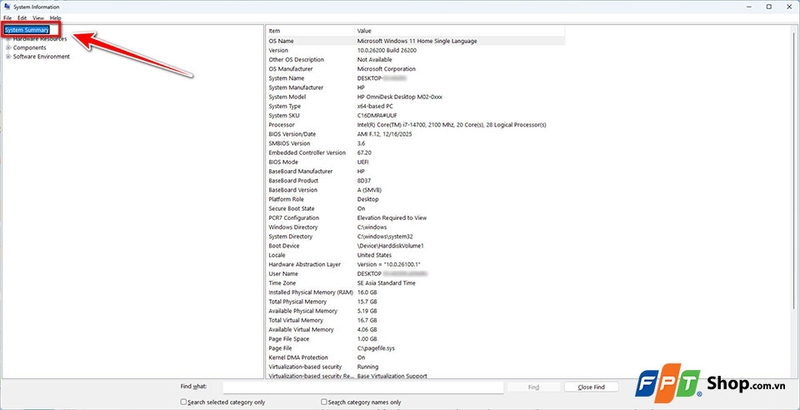Select the Components tree item
This screenshot has height=410, width=800.
[30, 47]
